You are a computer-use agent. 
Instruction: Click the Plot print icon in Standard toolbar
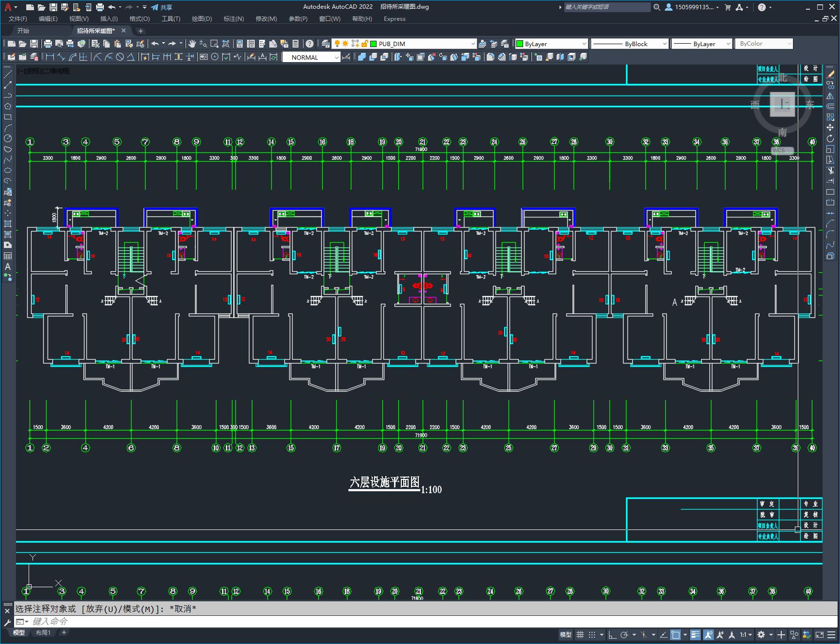pos(48,44)
